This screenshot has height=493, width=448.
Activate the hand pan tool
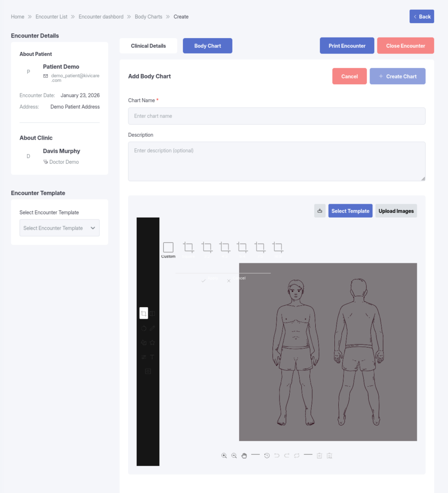[x=244, y=455]
